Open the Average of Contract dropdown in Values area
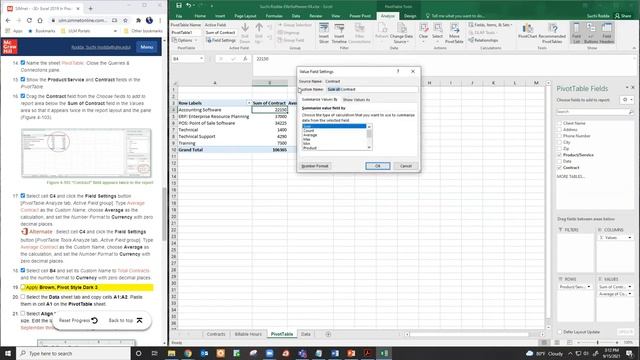 point(629,293)
